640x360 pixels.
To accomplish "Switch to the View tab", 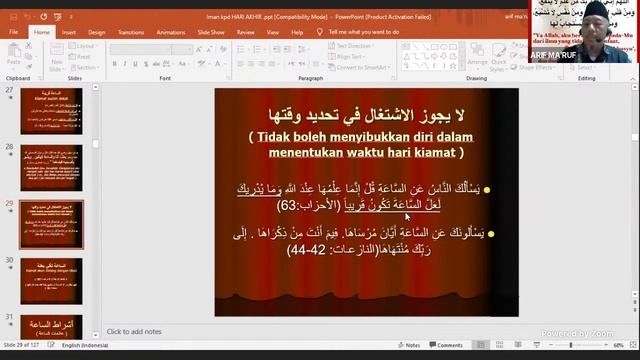I will [x=273, y=32].
